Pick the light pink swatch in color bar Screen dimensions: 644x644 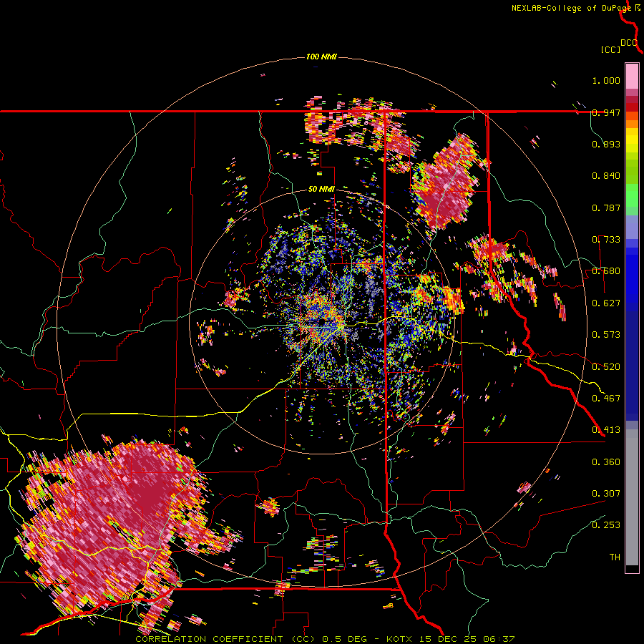[x=632, y=76]
